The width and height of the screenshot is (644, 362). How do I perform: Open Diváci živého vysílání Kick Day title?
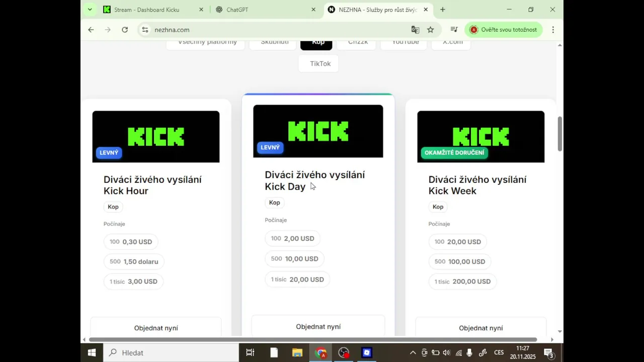coord(315,180)
